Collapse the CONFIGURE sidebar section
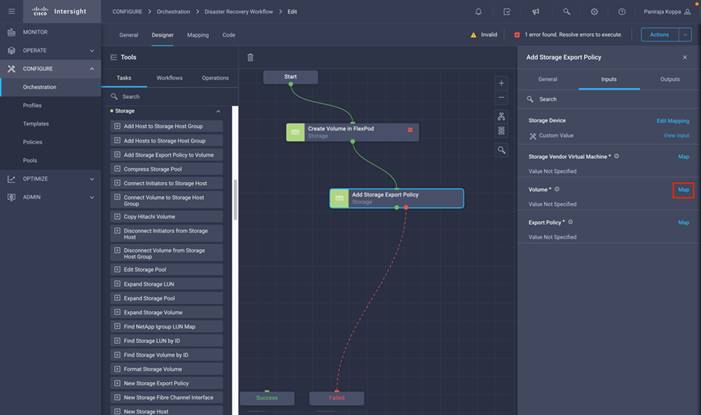The image size is (701, 415). pyautogui.click(x=92, y=69)
